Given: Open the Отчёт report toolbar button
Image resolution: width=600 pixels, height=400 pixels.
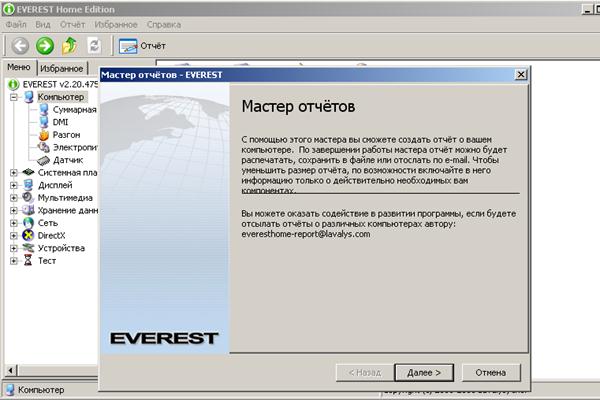Looking at the screenshot, I should click(142, 46).
